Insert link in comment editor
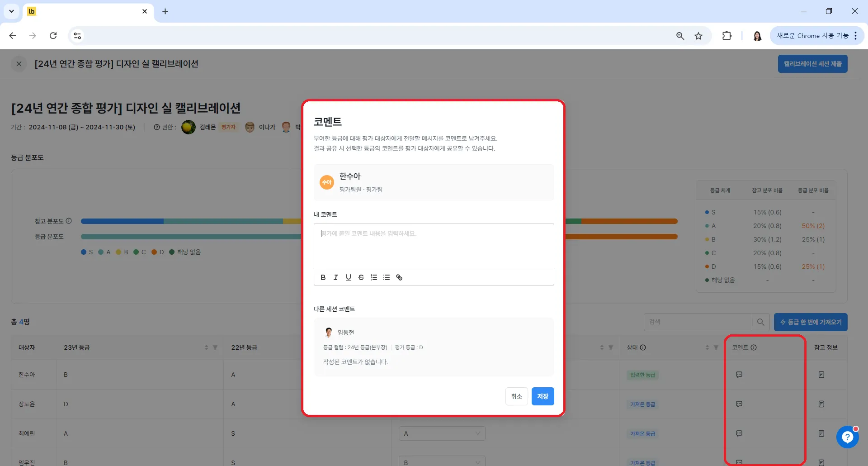The image size is (868, 466). tap(399, 277)
